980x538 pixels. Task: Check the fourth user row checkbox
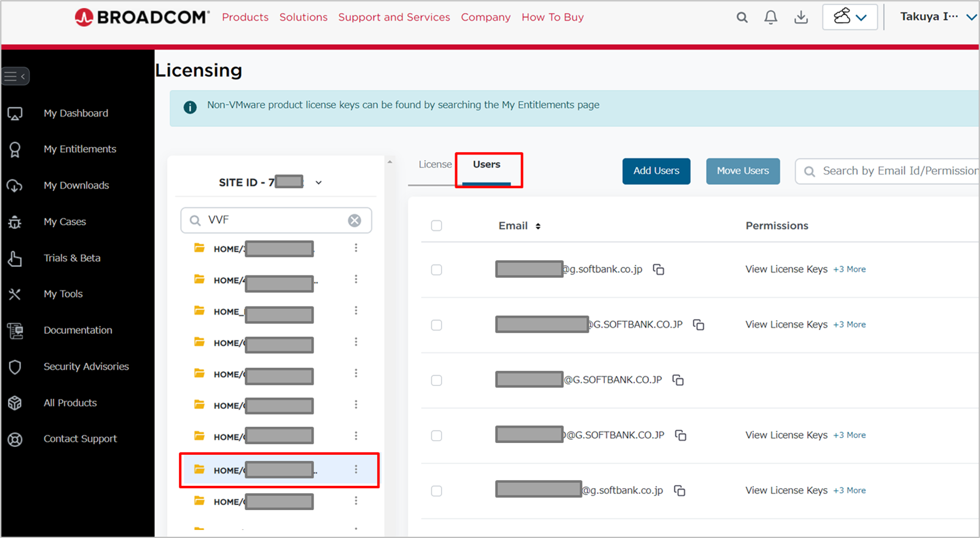tap(437, 436)
